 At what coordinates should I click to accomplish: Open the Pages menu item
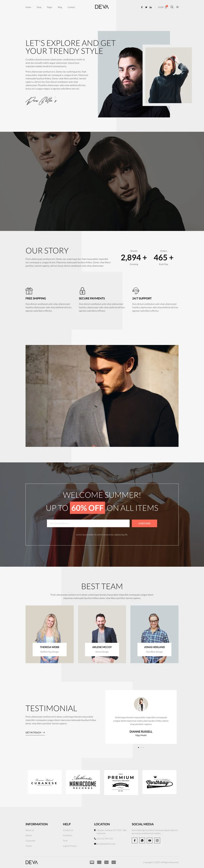(x=50, y=7)
